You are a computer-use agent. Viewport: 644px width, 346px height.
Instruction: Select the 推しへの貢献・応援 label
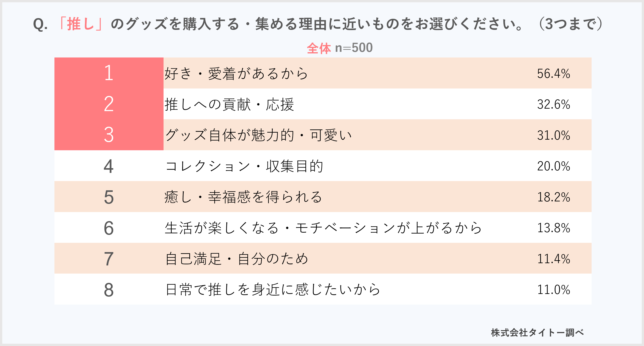pos(229,104)
